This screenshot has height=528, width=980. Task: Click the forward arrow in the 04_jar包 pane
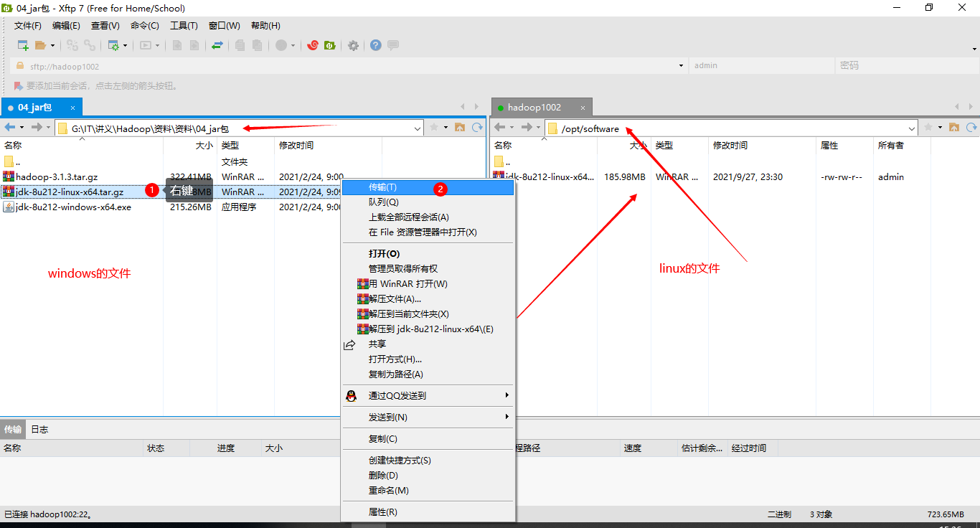point(37,128)
